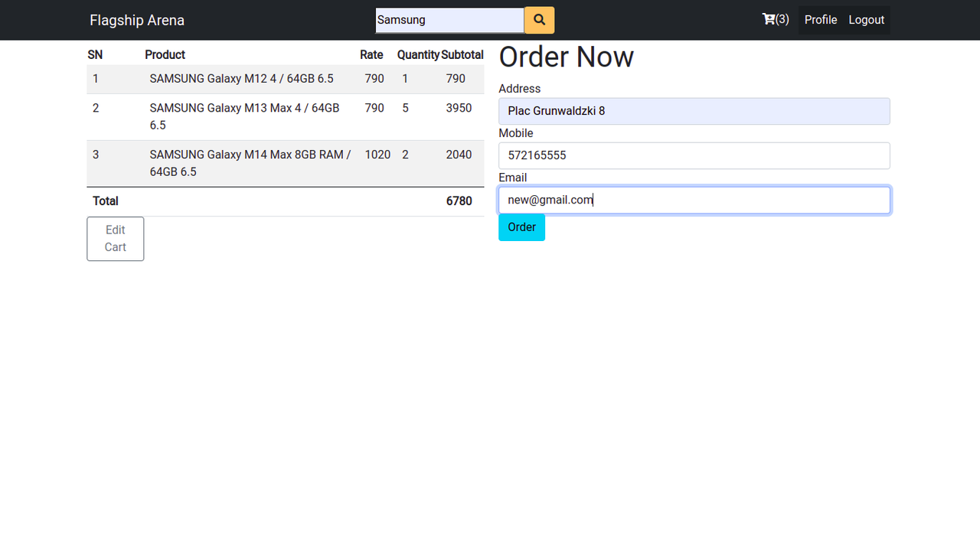Click the subtotal value 3950 for Galaxy M13
The width and height of the screenshot is (980, 551).
coord(459,108)
